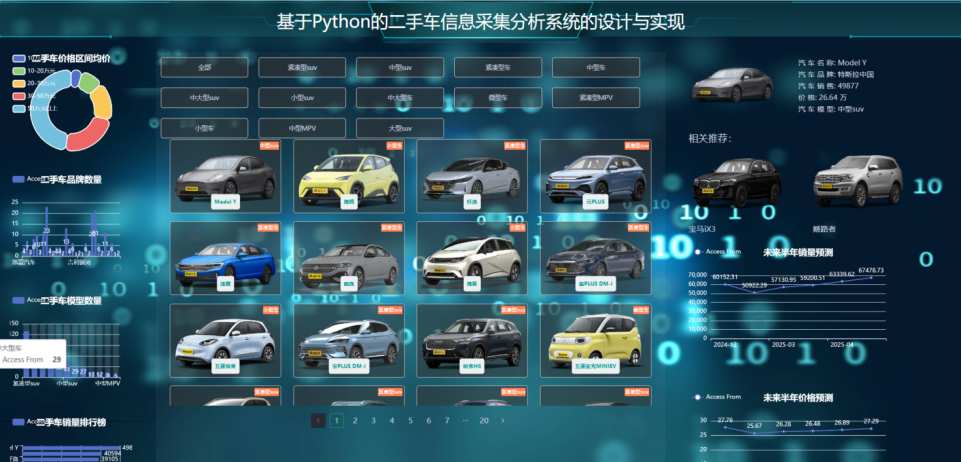The image size is (962, 462).
Task: Go to page 1 in pagination
Action: coord(336,420)
